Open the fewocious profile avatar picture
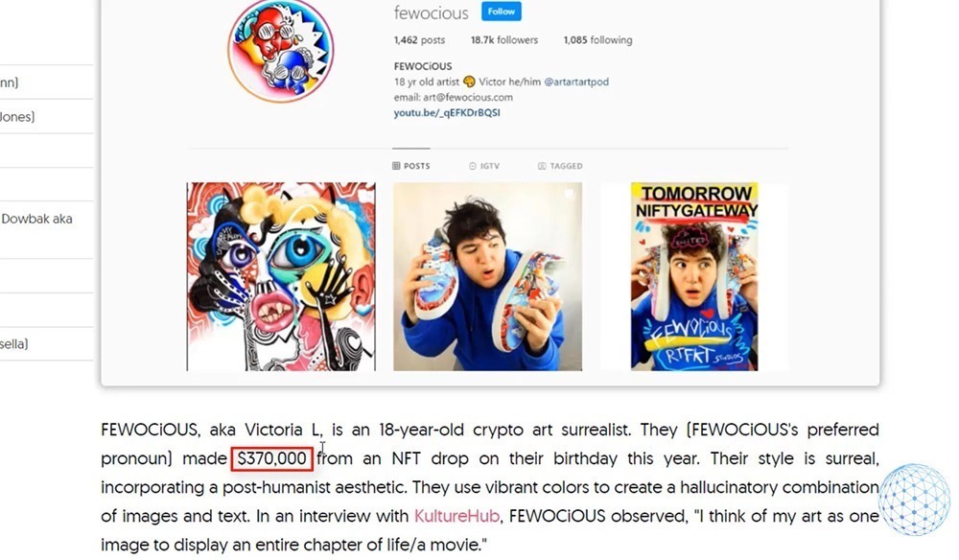This screenshot has width=959, height=560. click(281, 50)
